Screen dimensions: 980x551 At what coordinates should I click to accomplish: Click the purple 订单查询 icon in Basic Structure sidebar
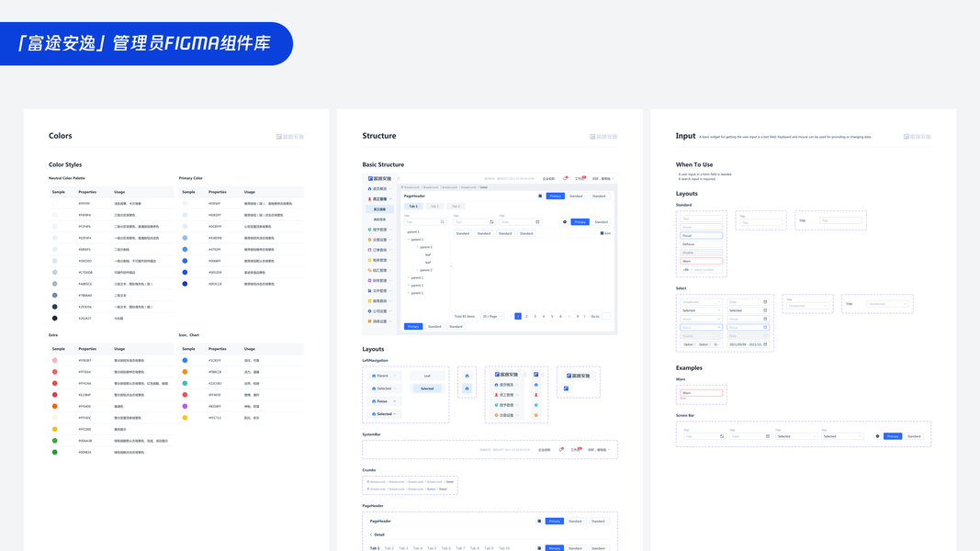coord(369,250)
